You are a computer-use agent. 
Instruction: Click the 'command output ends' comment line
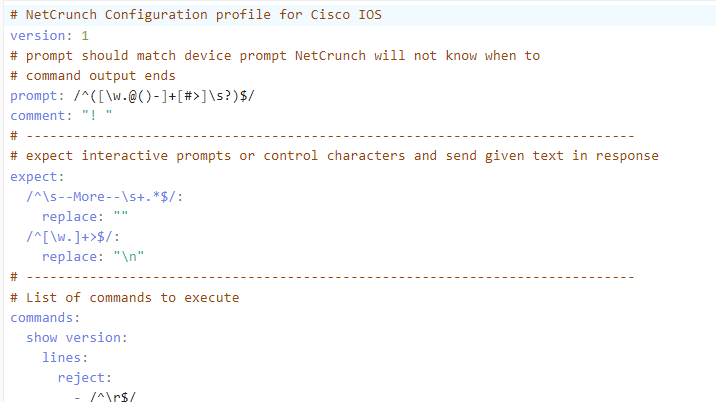93,76
